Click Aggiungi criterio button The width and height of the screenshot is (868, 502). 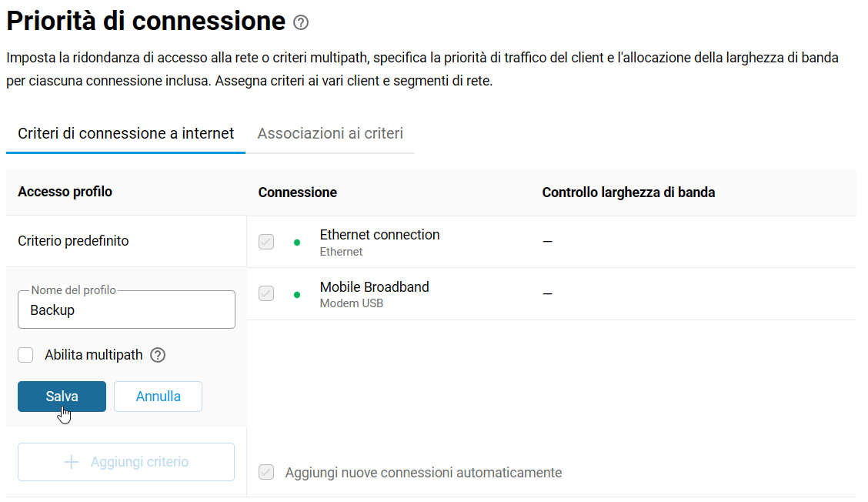(x=126, y=462)
